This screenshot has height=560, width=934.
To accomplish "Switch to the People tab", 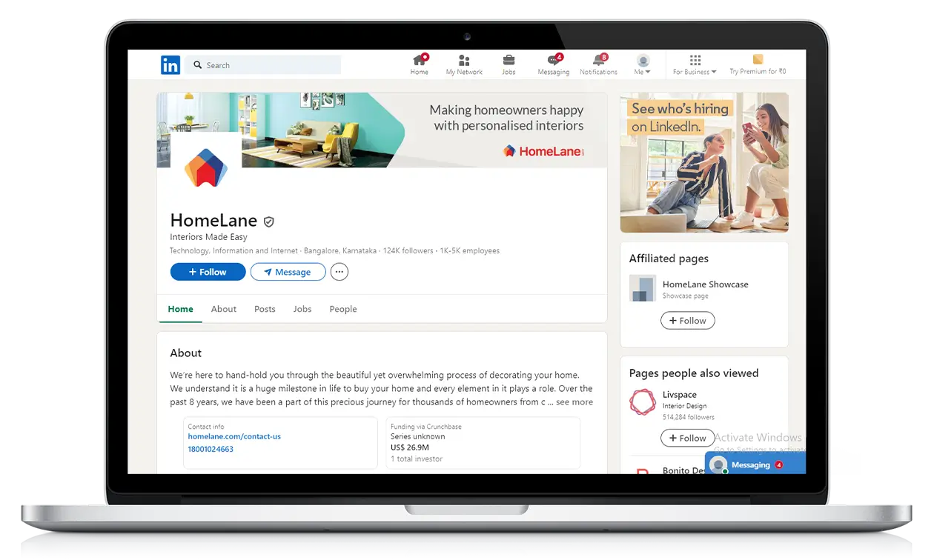I will pos(343,309).
